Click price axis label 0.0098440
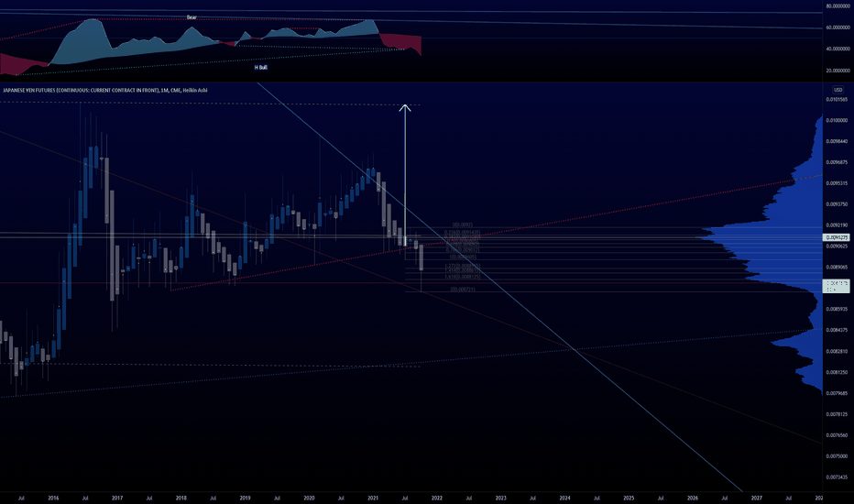This screenshot has width=854, height=504. (837, 141)
